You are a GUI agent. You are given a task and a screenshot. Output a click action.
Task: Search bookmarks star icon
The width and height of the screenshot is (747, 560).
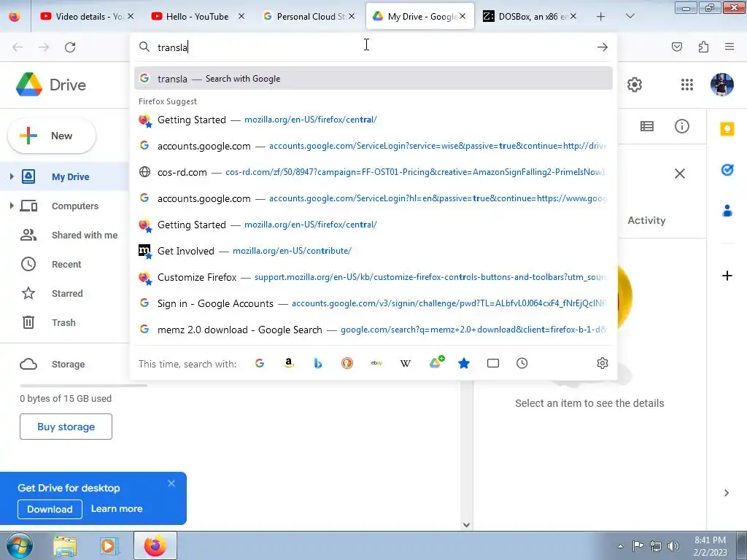(x=464, y=363)
